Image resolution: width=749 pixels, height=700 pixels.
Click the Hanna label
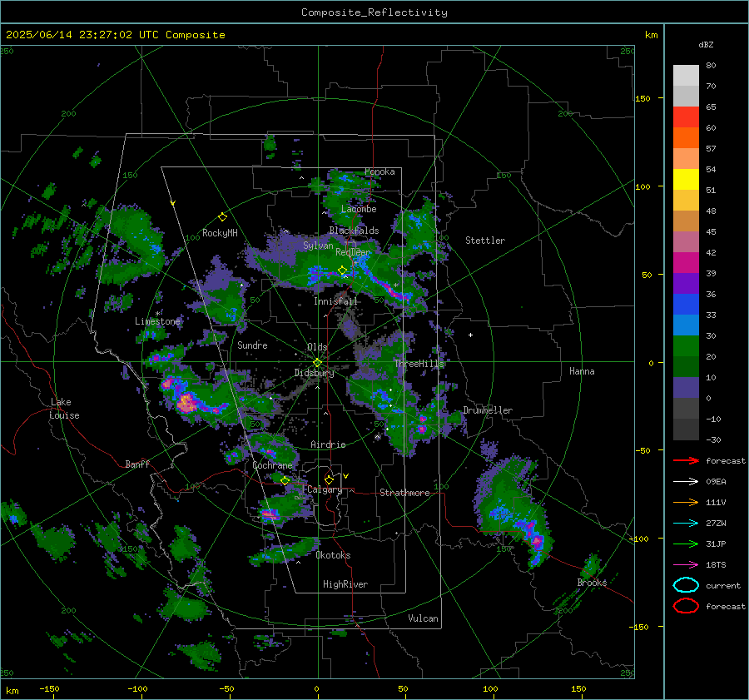tap(582, 371)
